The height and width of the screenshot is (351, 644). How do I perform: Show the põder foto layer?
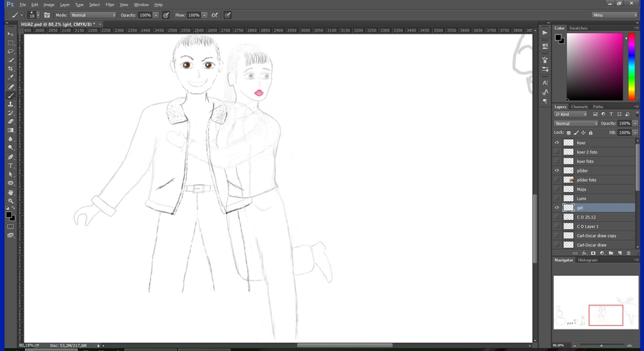click(x=557, y=180)
